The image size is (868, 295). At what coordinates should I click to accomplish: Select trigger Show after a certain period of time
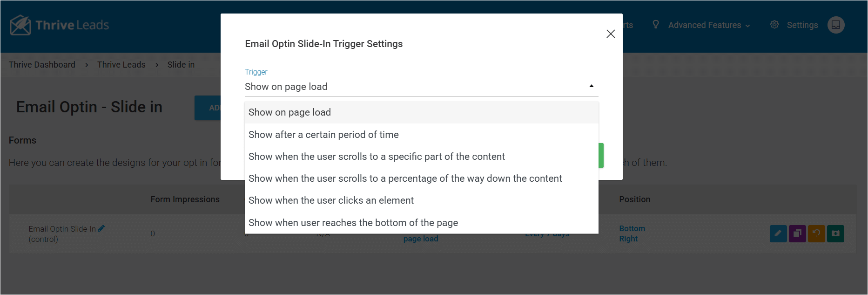(323, 134)
